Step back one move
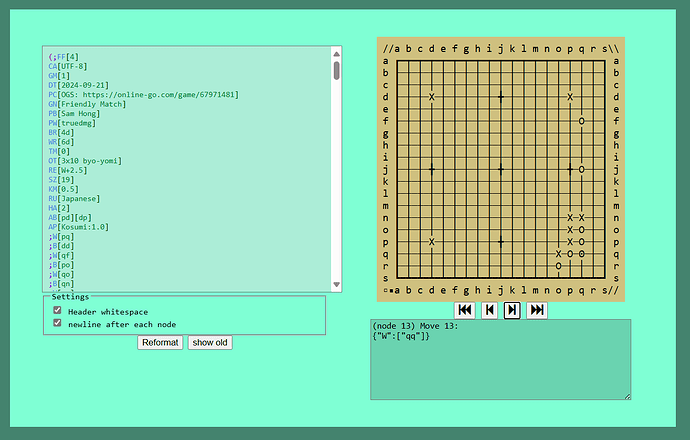Viewport: 690px width, 440px height. [489, 310]
